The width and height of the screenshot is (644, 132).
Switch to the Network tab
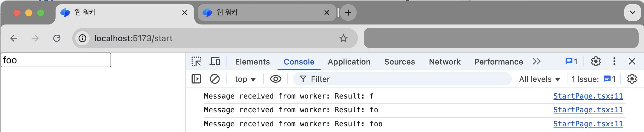[x=444, y=62]
